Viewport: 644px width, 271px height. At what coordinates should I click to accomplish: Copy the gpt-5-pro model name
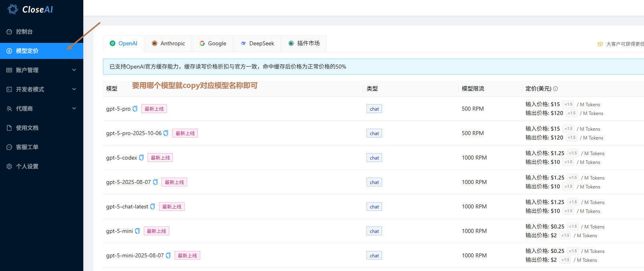pyautogui.click(x=135, y=109)
